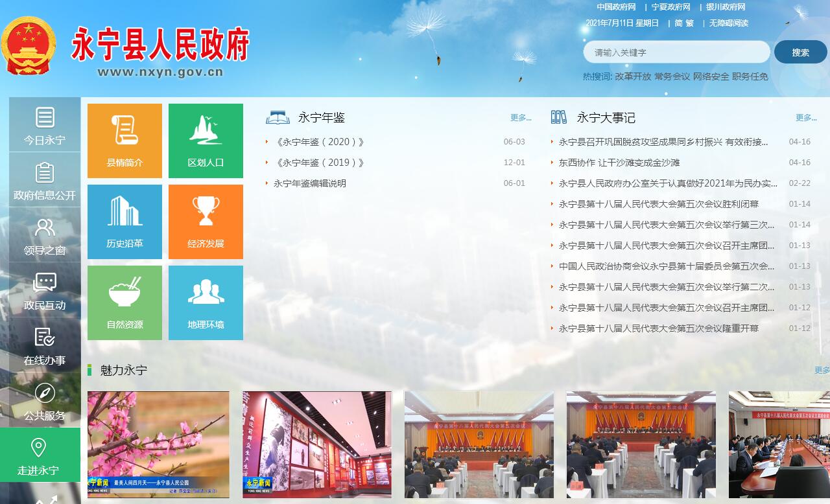The width and height of the screenshot is (830, 504).
Task: Open the 经济发展 trophy icon tile
Action: [x=206, y=222]
